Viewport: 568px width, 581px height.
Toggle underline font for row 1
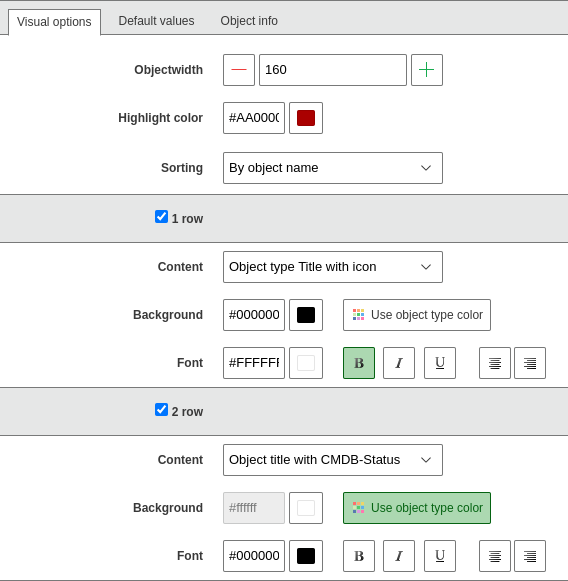click(440, 363)
